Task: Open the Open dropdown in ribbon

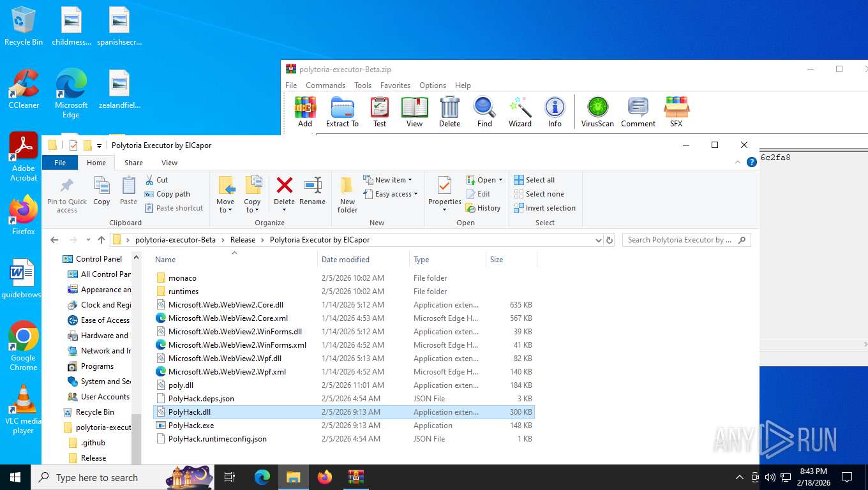Action: [484, 180]
